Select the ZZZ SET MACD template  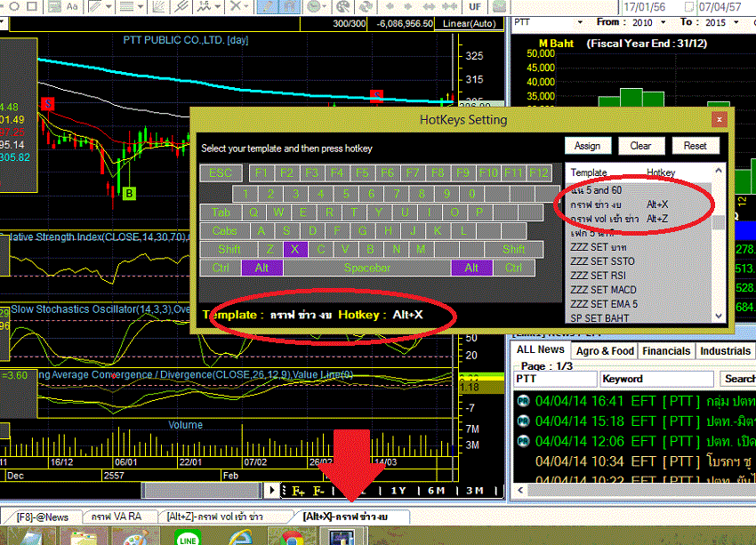tap(639, 290)
